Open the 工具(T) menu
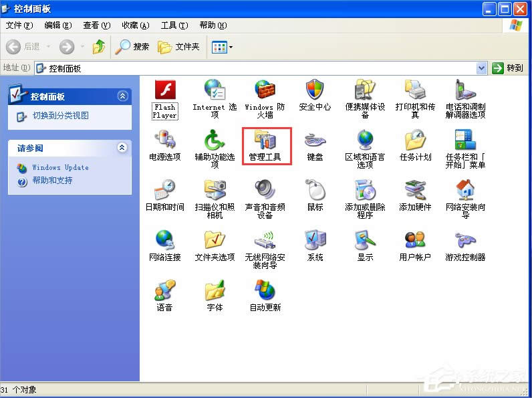Image resolution: width=532 pixels, height=398 pixels. pyautogui.click(x=174, y=25)
